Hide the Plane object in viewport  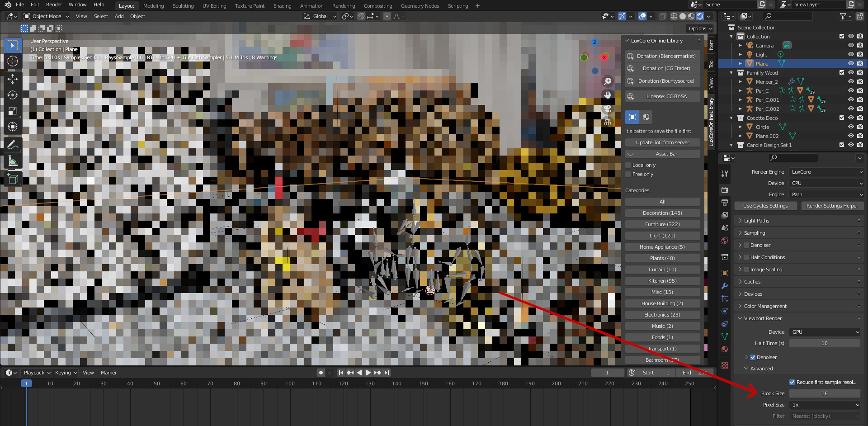point(850,64)
